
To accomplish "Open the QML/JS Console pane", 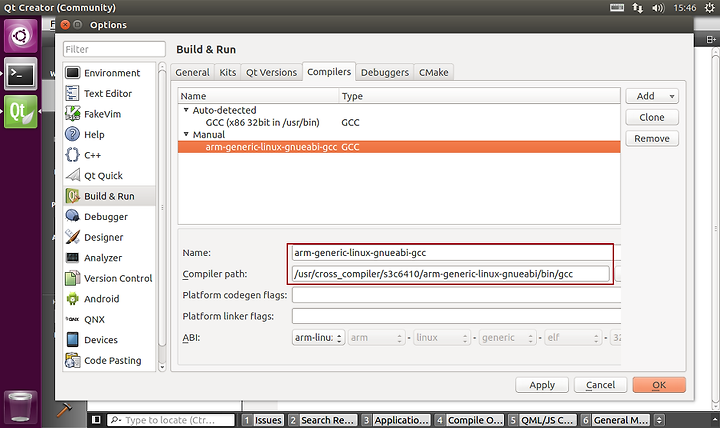I will [x=542, y=420].
